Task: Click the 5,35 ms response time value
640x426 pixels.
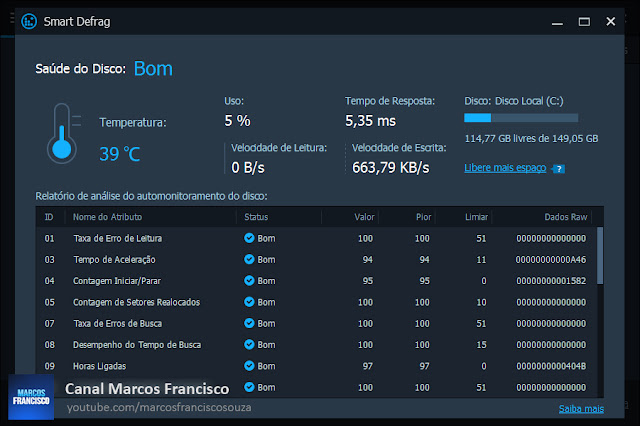Action: pos(370,121)
